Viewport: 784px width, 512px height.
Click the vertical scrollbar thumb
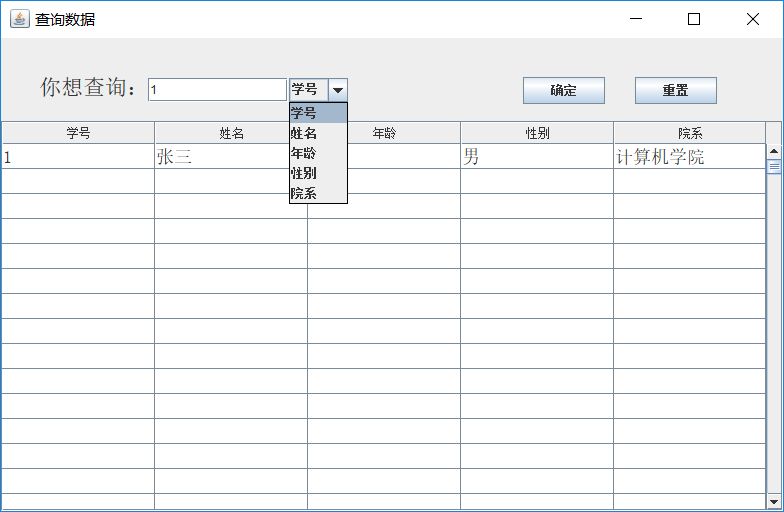coord(774,166)
